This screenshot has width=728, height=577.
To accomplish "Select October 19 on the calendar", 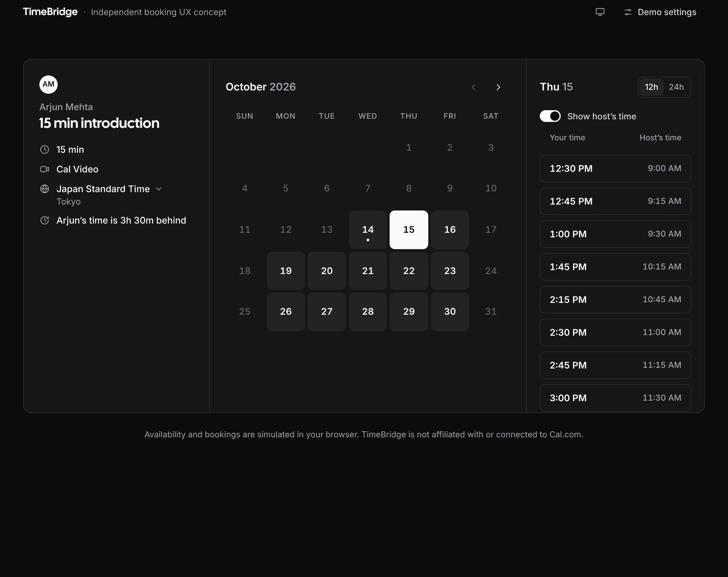I will pos(286,271).
